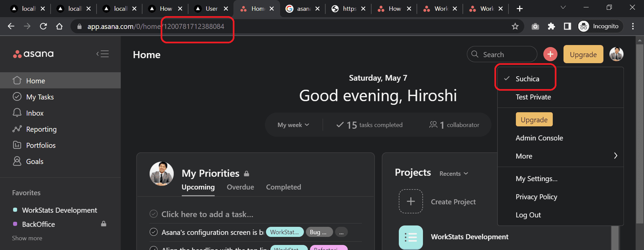Close the asana Google search tab

(317, 9)
